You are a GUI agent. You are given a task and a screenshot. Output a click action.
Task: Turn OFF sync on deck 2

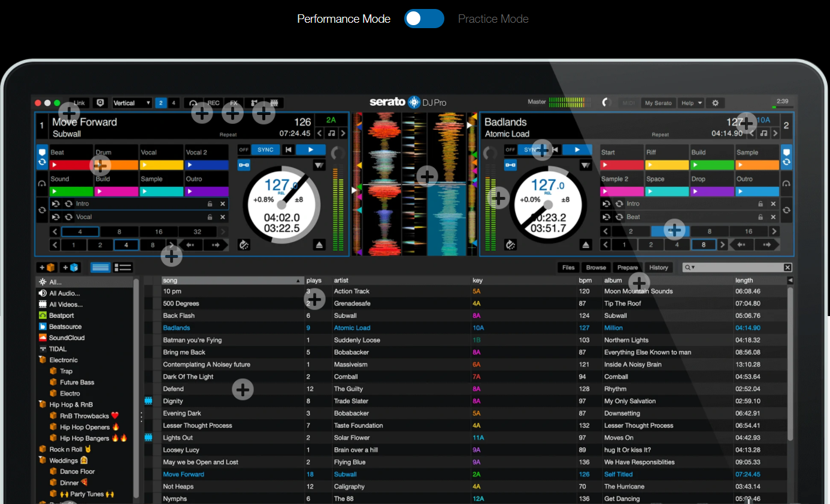pos(510,150)
